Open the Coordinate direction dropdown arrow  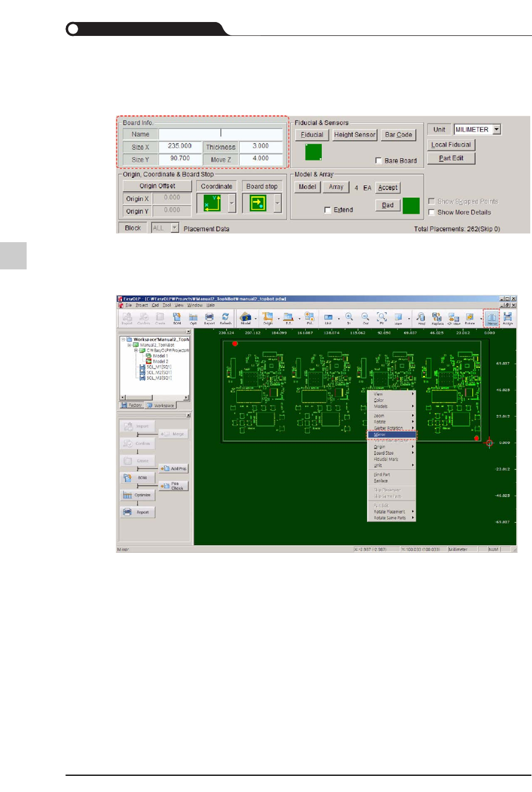coord(232,203)
